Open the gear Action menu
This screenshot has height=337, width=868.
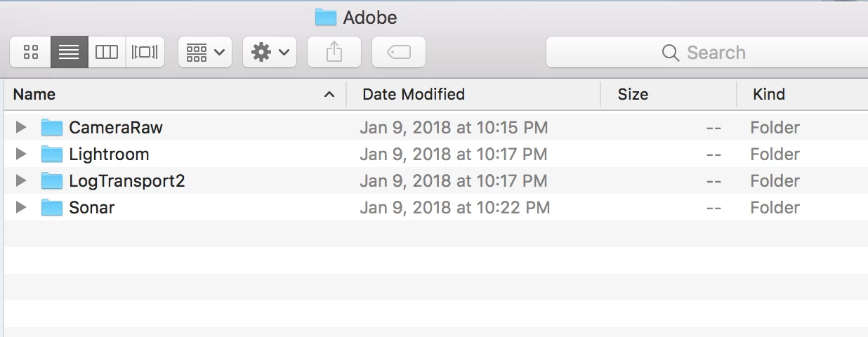270,52
